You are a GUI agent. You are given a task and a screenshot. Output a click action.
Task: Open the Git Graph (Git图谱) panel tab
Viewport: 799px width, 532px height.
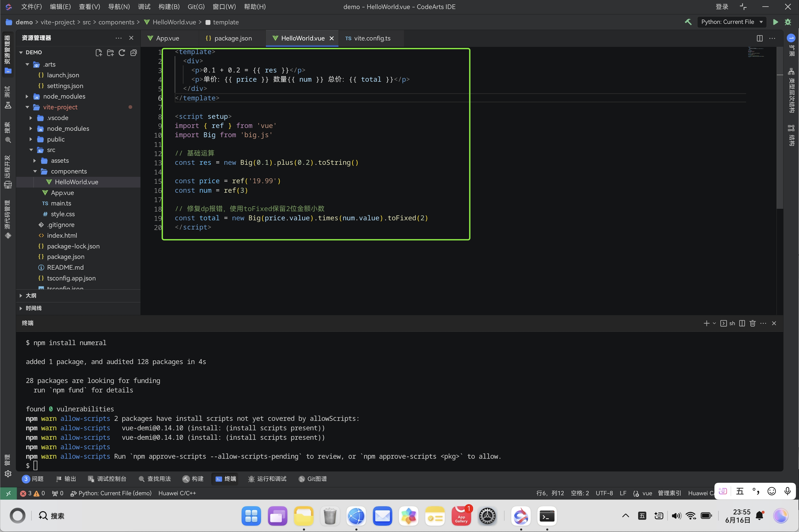[313, 479]
